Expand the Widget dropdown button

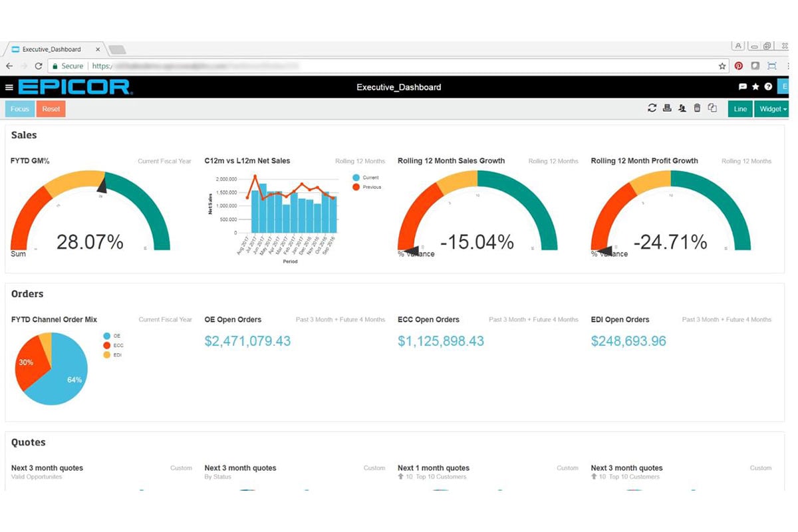point(771,109)
